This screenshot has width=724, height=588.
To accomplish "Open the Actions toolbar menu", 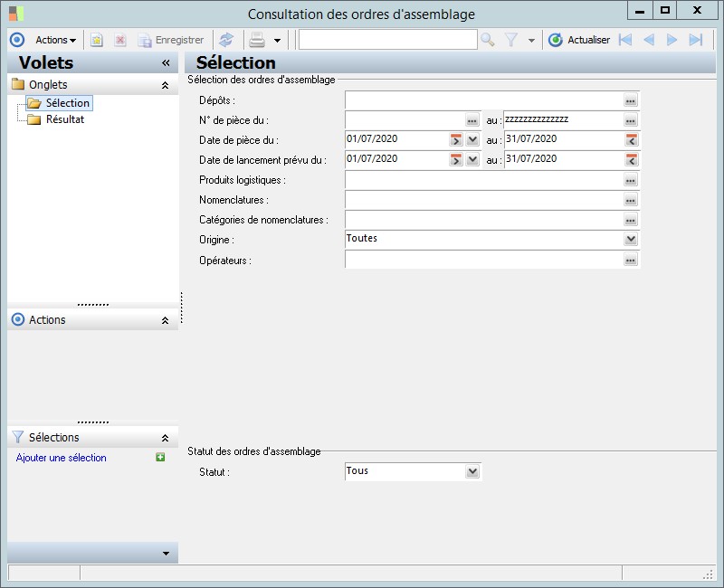I will click(55, 40).
